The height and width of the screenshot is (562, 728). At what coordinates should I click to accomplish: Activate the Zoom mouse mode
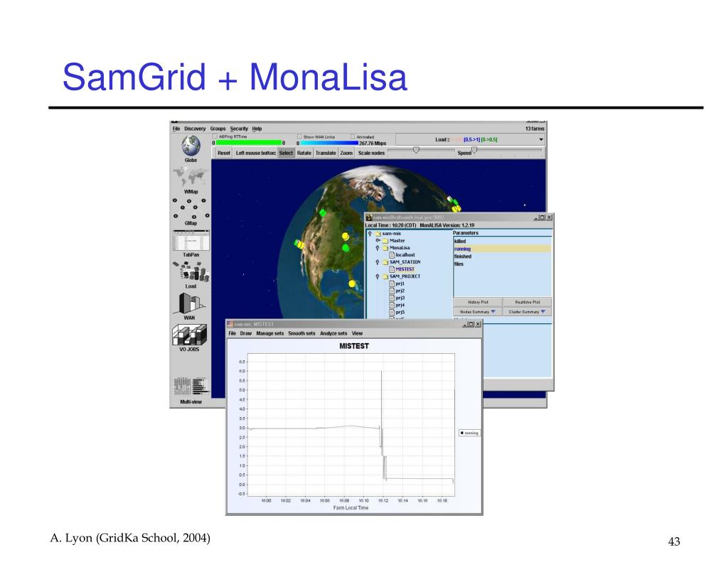(346, 153)
